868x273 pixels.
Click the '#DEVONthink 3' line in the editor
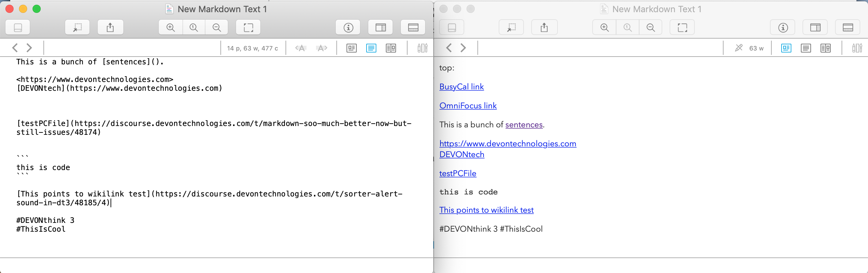pos(45,220)
